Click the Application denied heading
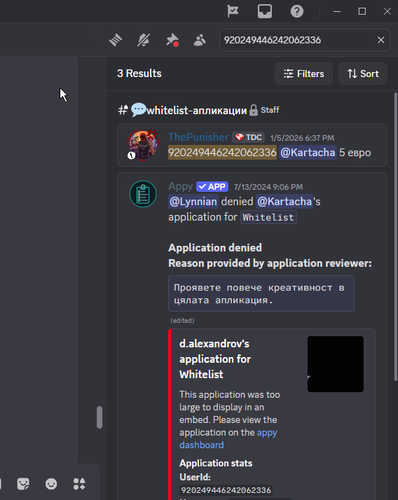 click(x=215, y=248)
